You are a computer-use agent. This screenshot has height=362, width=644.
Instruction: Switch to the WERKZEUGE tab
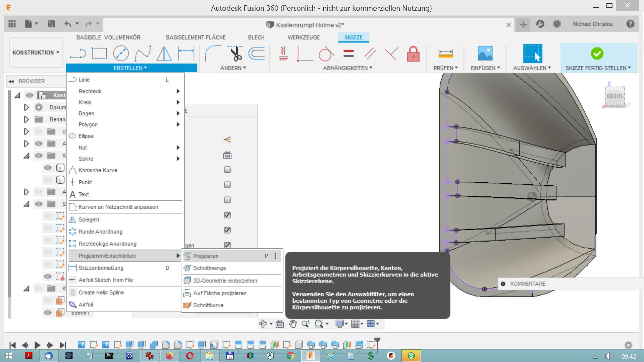tap(304, 38)
